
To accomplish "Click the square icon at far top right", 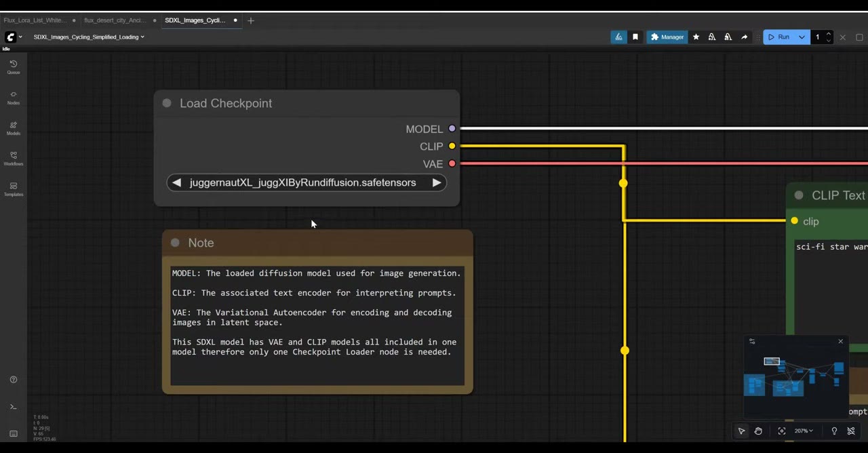I will click(859, 37).
